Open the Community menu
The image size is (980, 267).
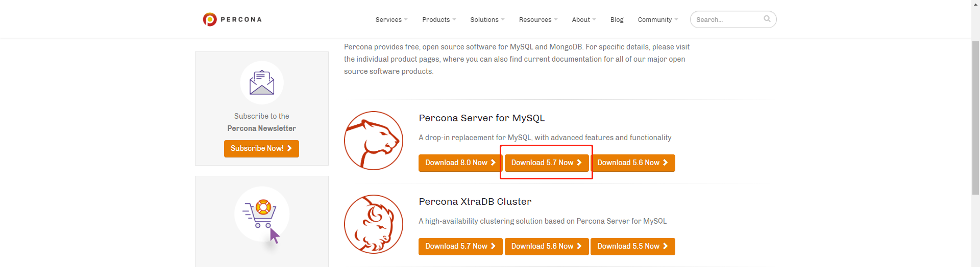[657, 20]
